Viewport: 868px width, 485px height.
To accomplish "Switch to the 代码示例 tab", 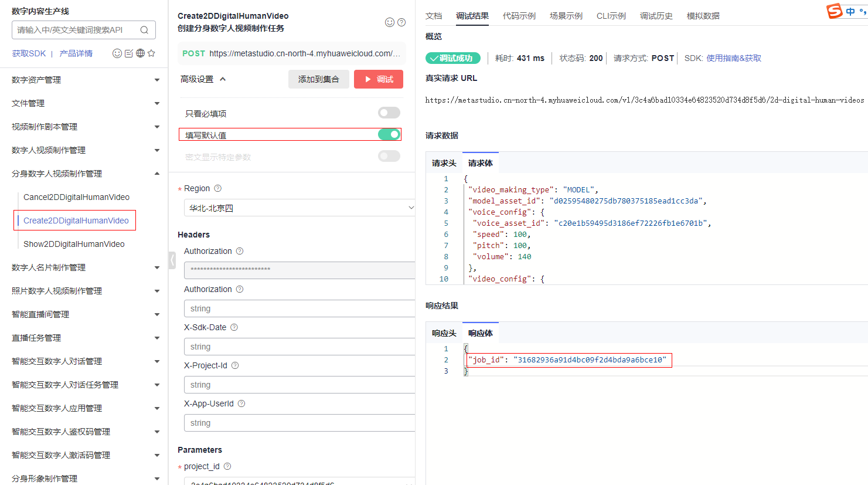I will (x=519, y=16).
